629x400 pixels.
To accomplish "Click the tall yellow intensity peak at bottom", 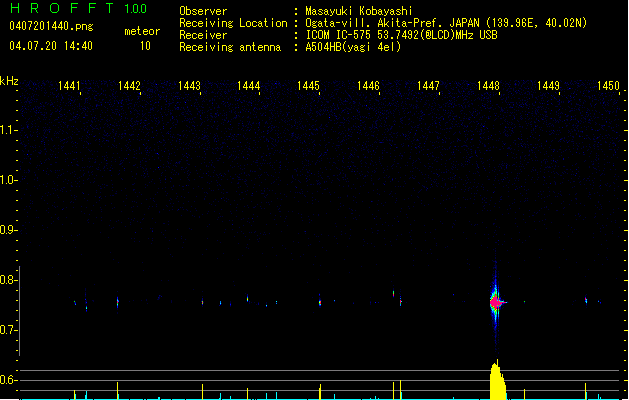I will click(496, 383).
